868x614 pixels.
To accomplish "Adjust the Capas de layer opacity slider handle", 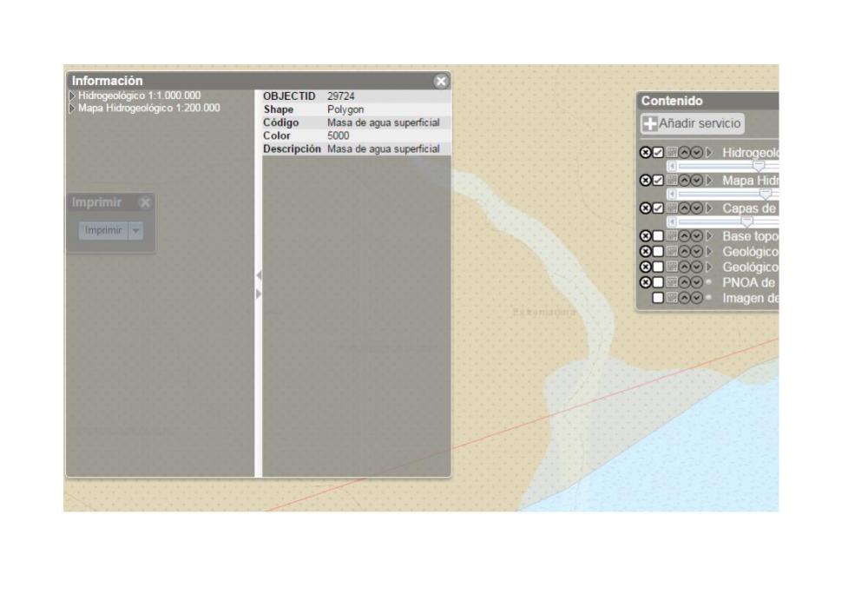I will coord(746,222).
